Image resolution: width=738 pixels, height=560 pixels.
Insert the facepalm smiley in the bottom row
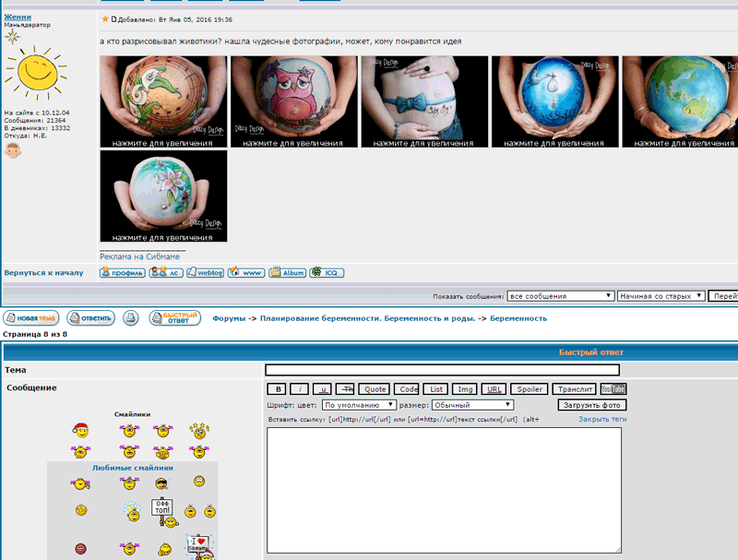pos(165,549)
